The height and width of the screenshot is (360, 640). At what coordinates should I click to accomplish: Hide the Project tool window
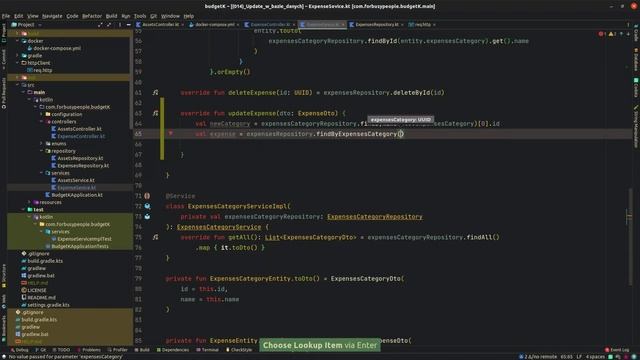pyautogui.click(x=129, y=25)
